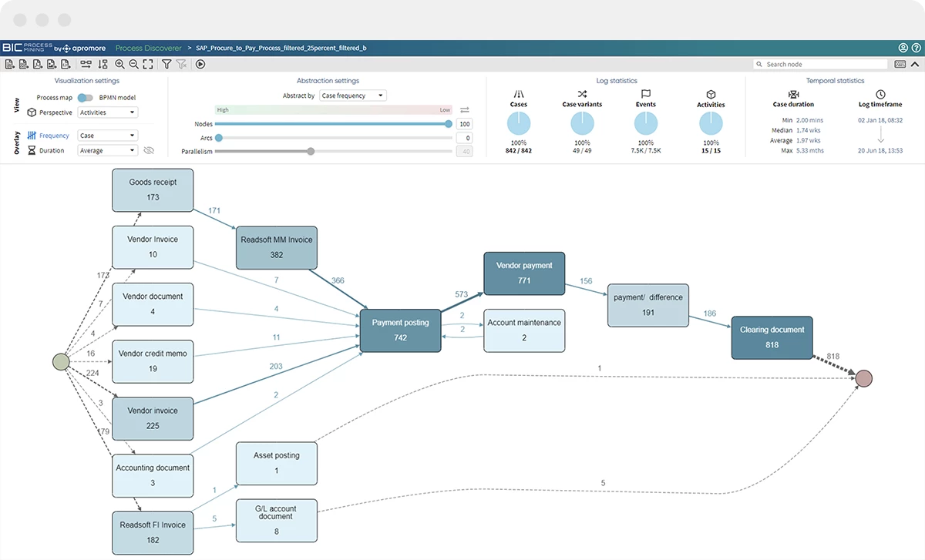Toggle duration overlay visibility eye icon
Image resolution: width=925 pixels, height=560 pixels.
149,150
